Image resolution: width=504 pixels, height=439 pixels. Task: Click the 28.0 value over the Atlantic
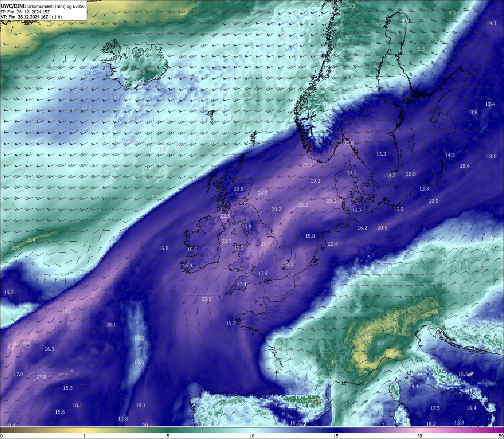point(67,311)
